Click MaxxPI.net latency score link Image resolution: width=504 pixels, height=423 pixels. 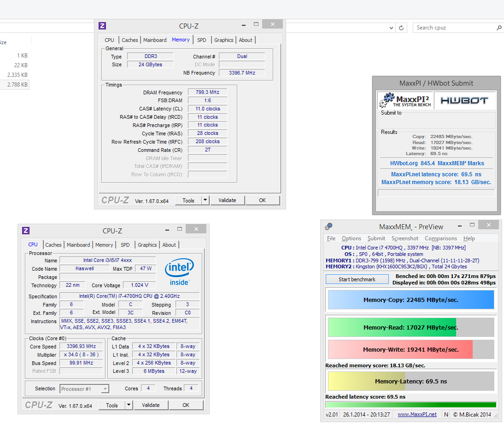(x=436, y=174)
